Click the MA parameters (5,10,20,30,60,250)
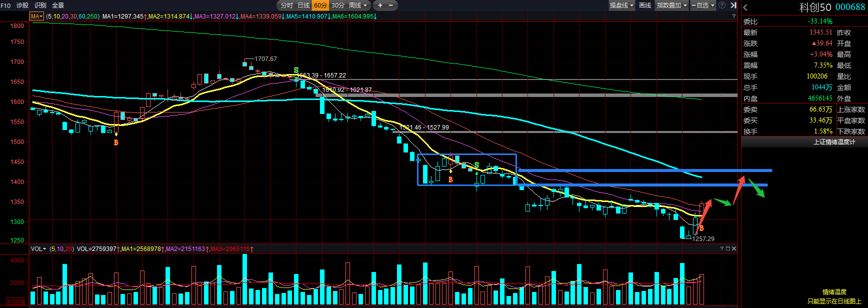Image resolution: width=868 pixels, height=308 pixels. pos(73,16)
